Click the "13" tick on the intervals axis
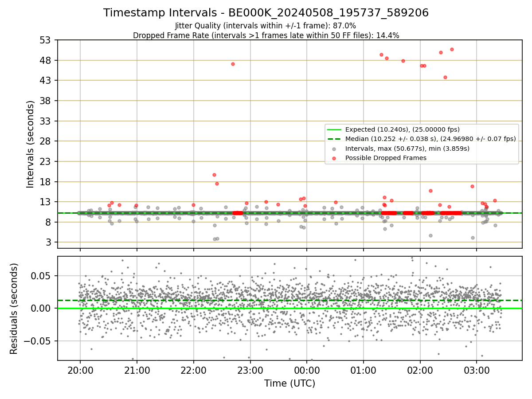The image size is (532, 399). tap(46, 202)
